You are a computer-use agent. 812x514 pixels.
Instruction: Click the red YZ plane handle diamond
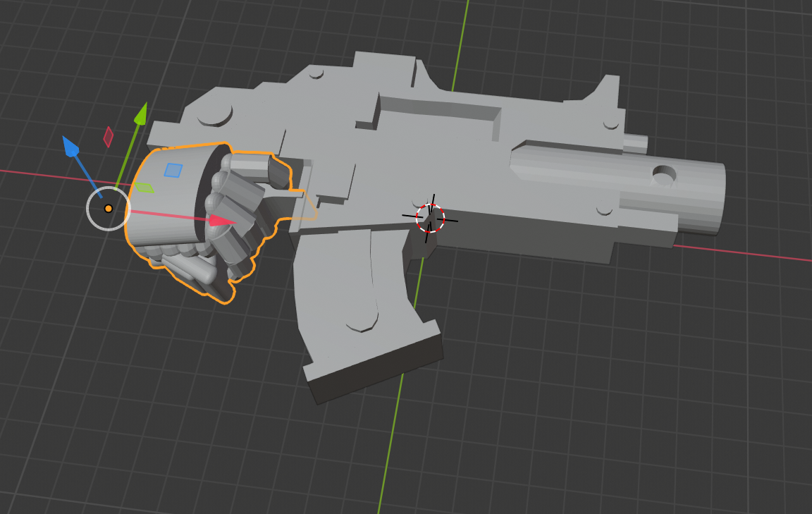pyautogui.click(x=109, y=137)
